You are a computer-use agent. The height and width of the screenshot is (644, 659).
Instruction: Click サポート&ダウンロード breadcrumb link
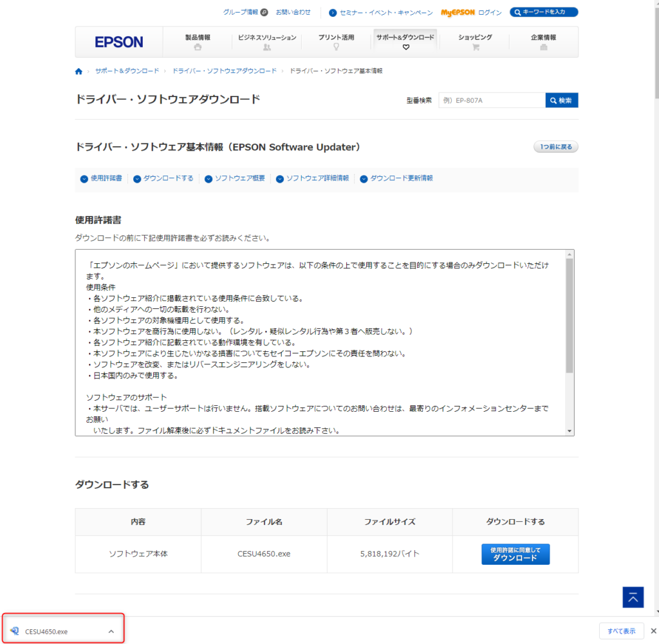tap(127, 71)
